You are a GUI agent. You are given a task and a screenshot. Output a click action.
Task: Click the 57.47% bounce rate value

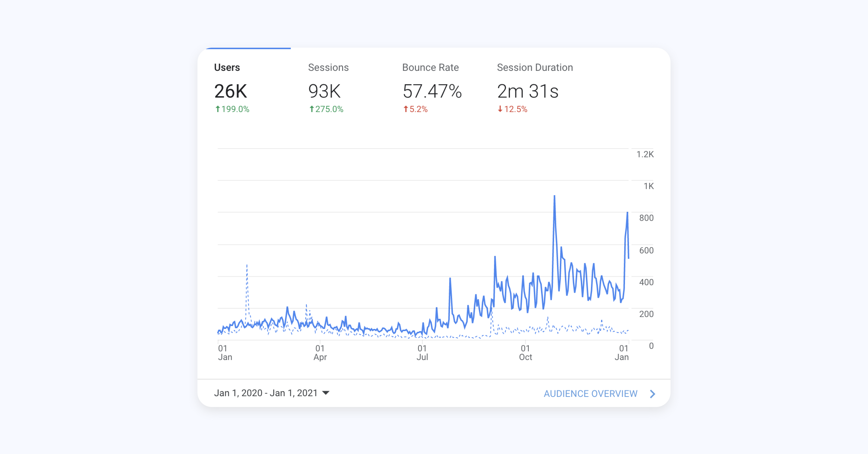432,91
